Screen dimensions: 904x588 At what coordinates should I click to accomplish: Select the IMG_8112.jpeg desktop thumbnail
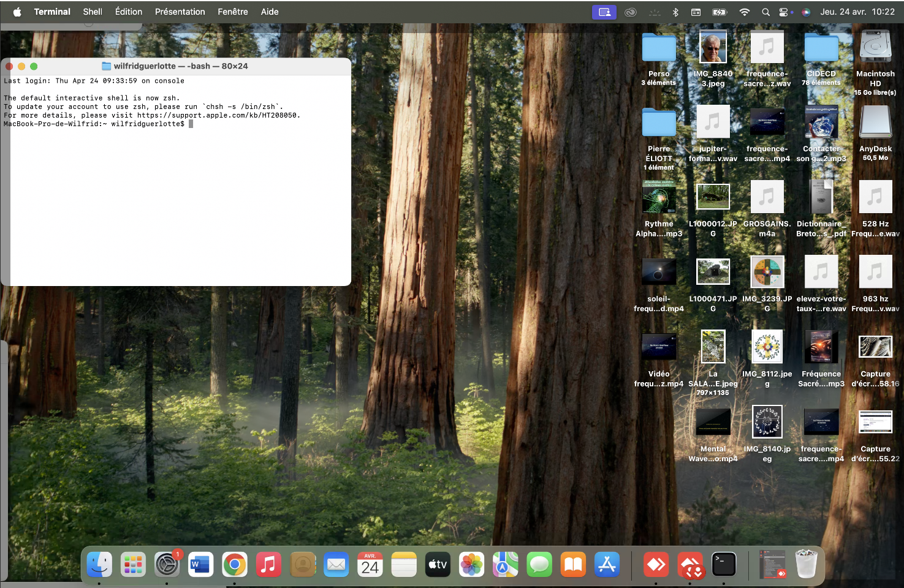pos(767,347)
